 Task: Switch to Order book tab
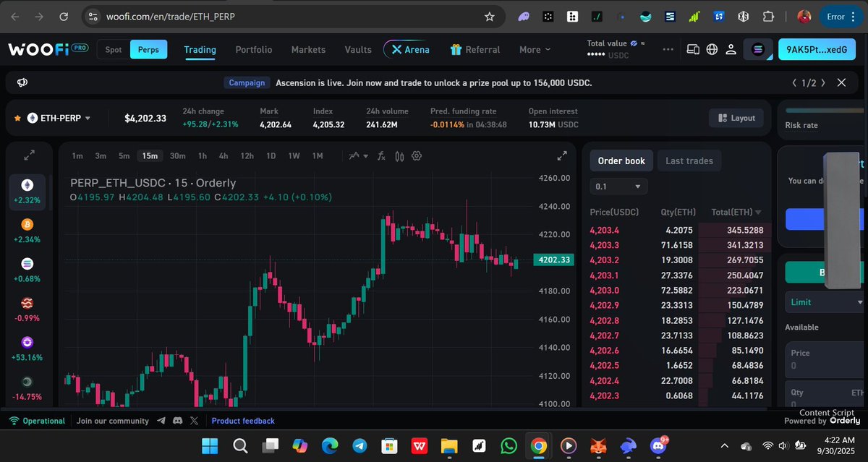pyautogui.click(x=621, y=161)
